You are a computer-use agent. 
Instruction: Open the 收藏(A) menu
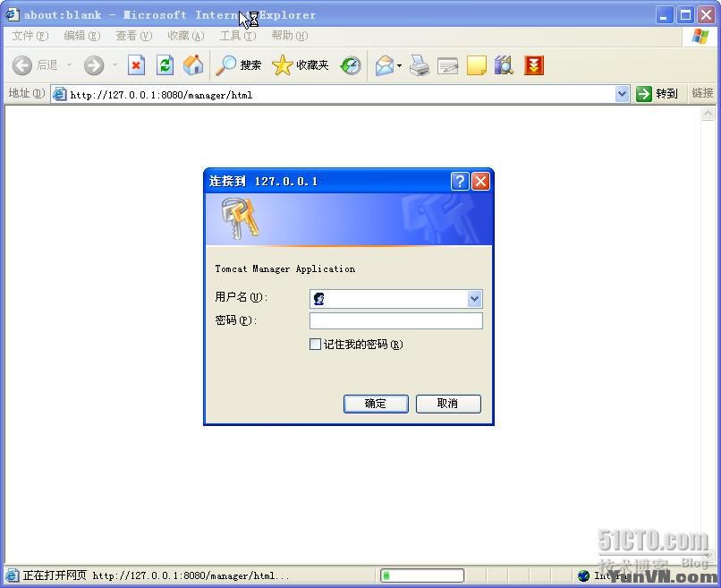186,36
